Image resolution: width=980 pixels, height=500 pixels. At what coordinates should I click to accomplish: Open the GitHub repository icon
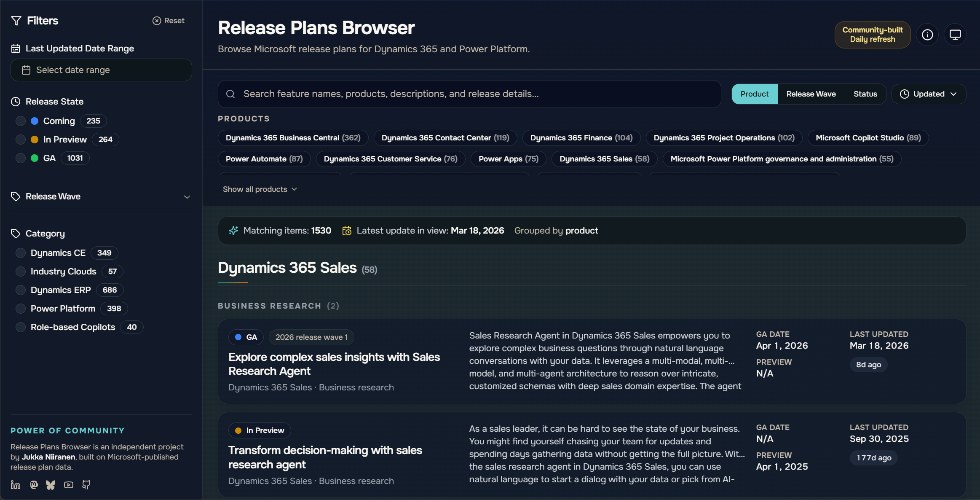click(x=86, y=485)
